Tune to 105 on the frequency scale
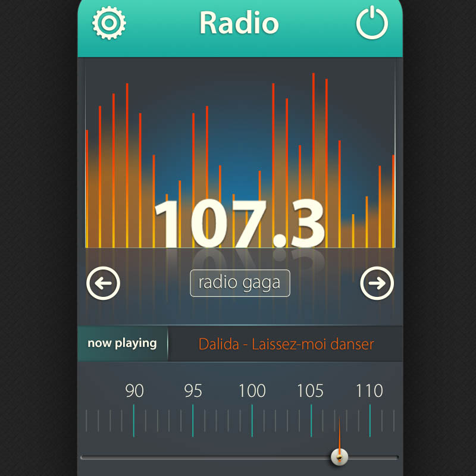This screenshot has height=476, width=476. (310, 391)
